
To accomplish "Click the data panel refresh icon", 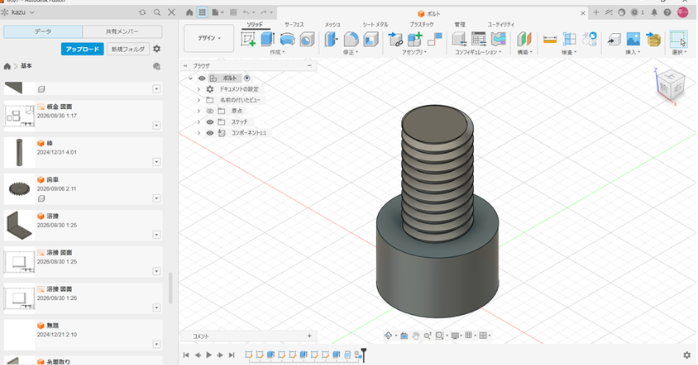I will click(x=142, y=12).
